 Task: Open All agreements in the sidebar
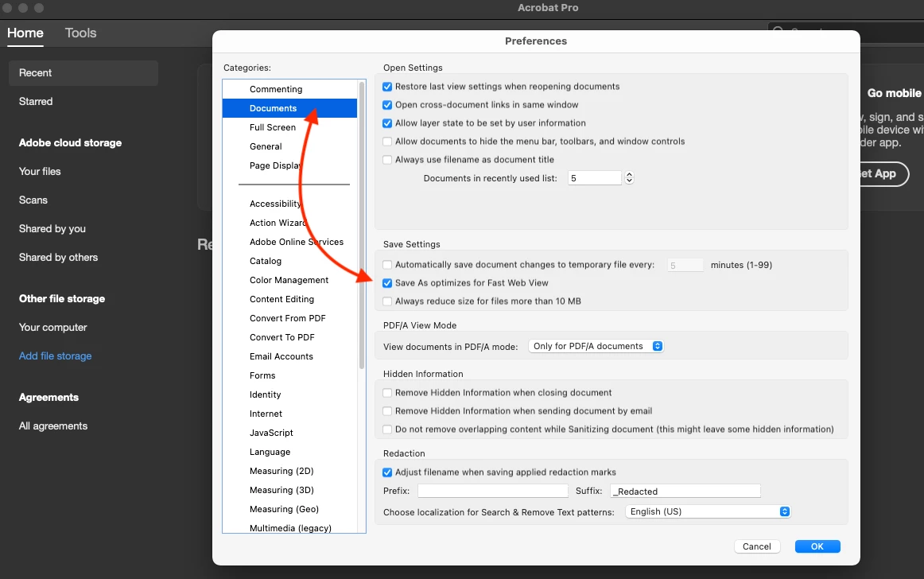[x=53, y=426]
